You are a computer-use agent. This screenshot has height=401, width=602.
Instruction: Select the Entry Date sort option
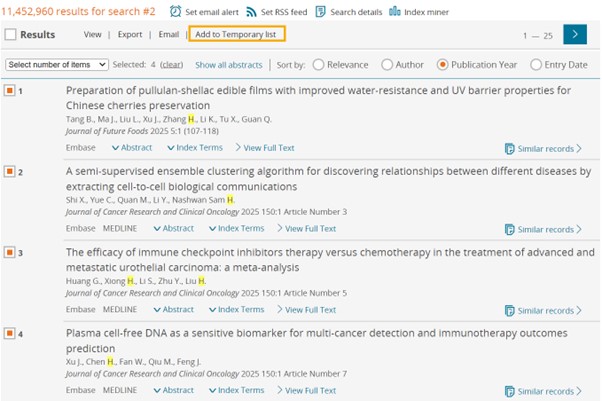(x=535, y=65)
